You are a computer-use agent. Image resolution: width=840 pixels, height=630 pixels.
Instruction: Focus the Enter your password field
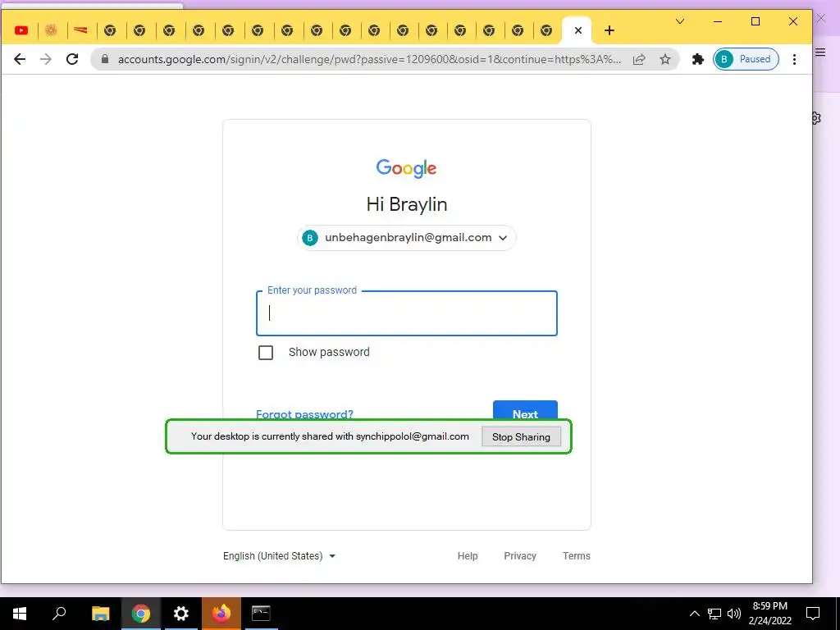click(407, 313)
